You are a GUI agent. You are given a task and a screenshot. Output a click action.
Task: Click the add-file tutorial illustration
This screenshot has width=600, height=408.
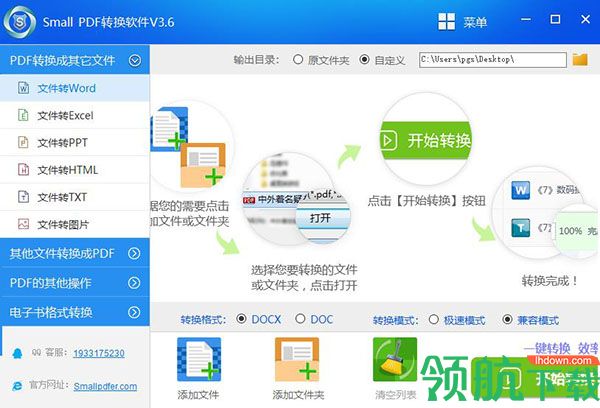189,147
